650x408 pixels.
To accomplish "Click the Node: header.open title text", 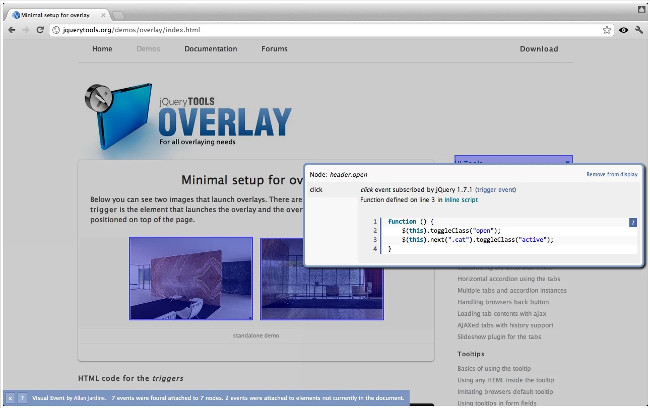I will click(338, 175).
